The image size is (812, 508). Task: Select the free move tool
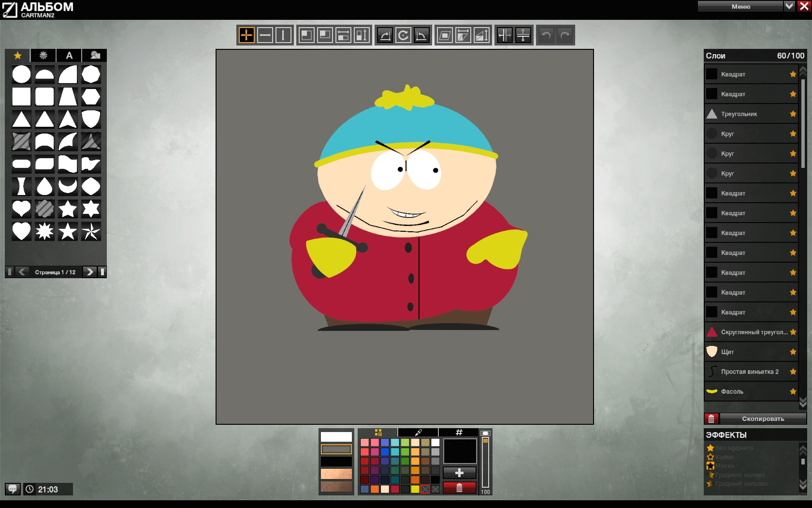pos(246,35)
